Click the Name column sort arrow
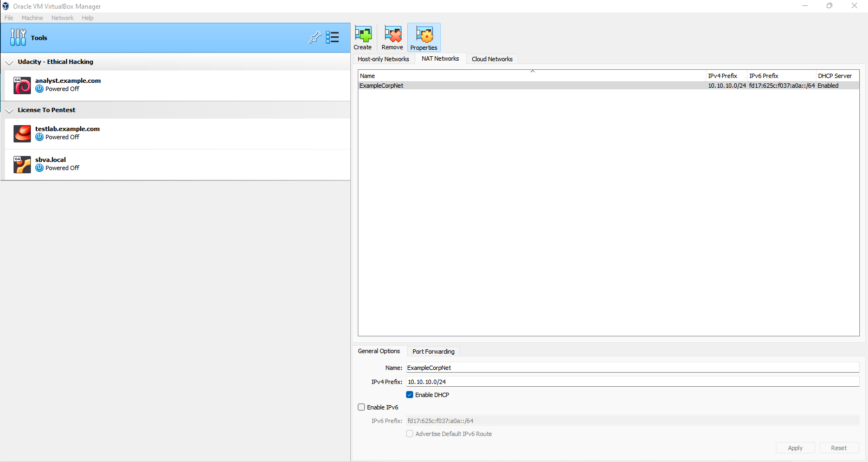Viewport: 868px width, 462px height. [532, 71]
